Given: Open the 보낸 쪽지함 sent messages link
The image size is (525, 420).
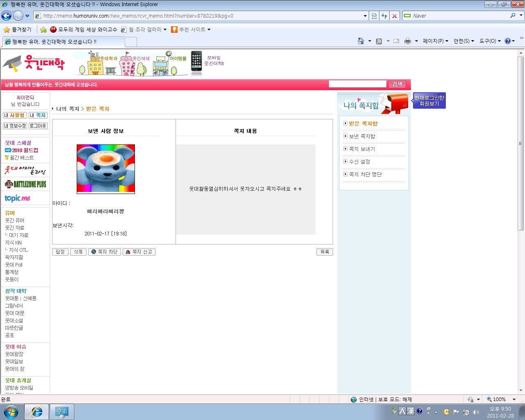Looking at the screenshot, I should tap(362, 136).
